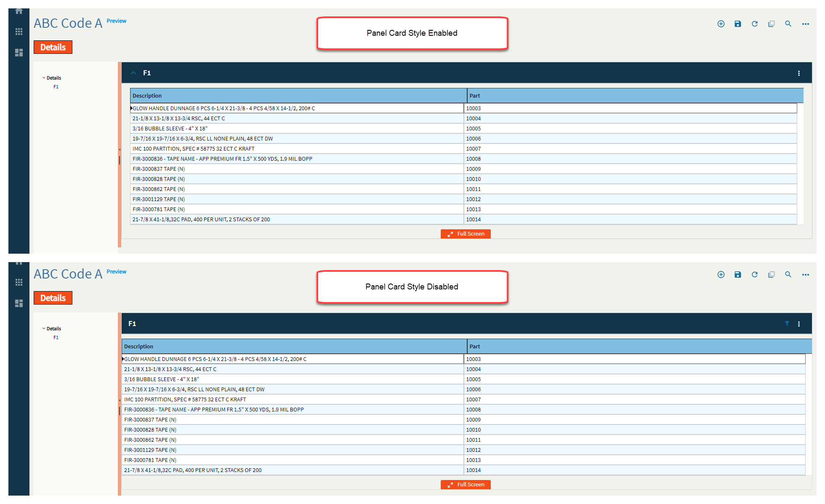
Task: Click the refresh icon in top screenshot toolbar
Action: click(x=755, y=24)
